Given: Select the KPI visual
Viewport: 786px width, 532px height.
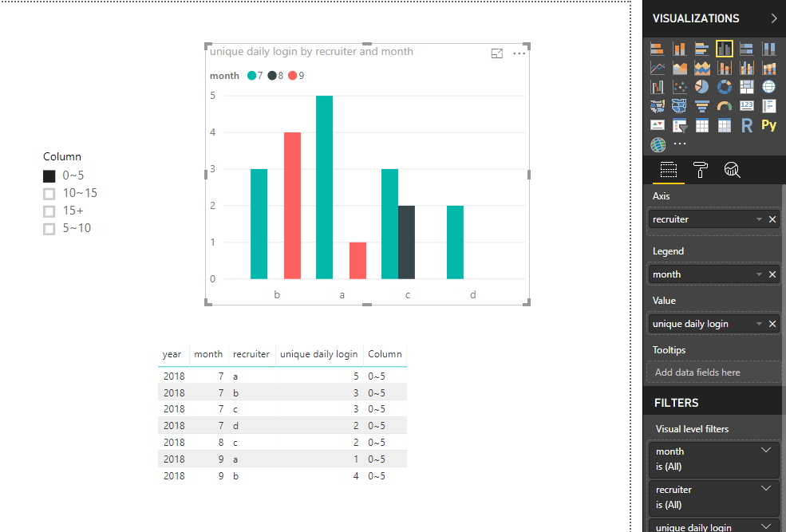Looking at the screenshot, I should coord(658,125).
